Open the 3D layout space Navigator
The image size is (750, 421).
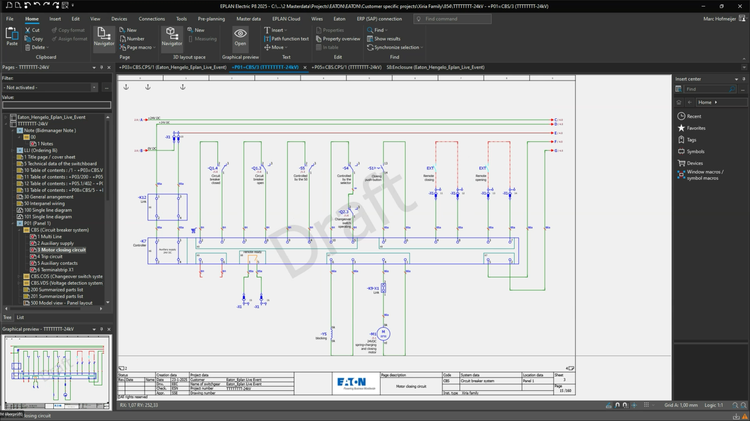(x=172, y=38)
